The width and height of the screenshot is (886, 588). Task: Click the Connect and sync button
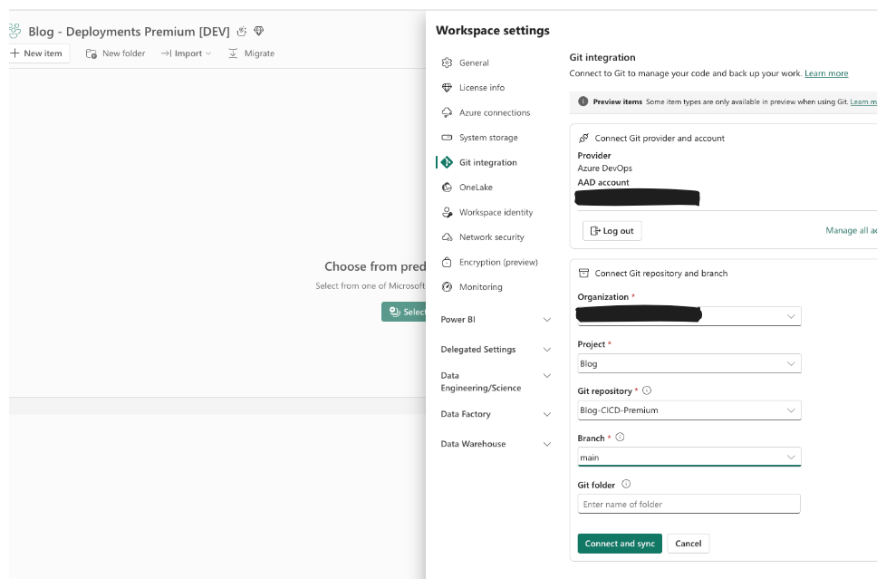click(x=620, y=544)
